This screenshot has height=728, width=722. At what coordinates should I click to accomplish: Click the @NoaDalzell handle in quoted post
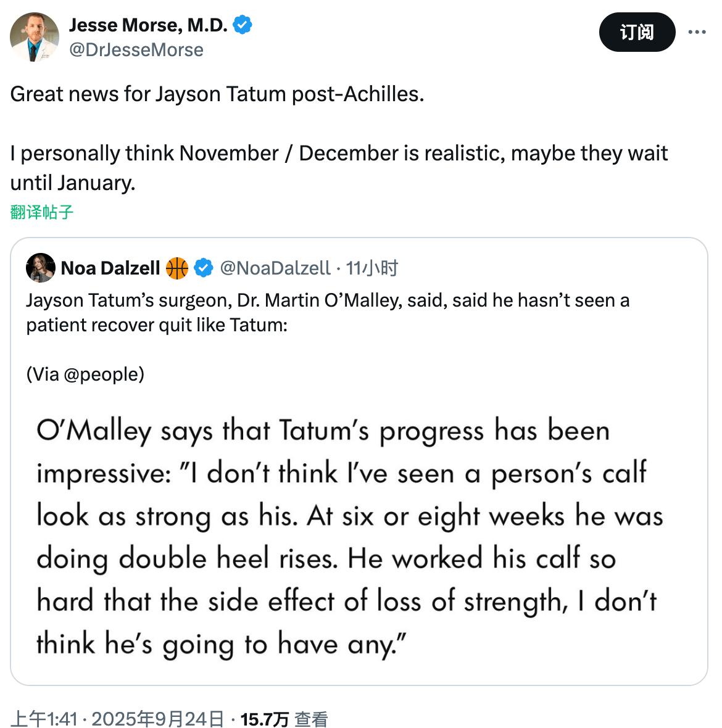point(275,268)
